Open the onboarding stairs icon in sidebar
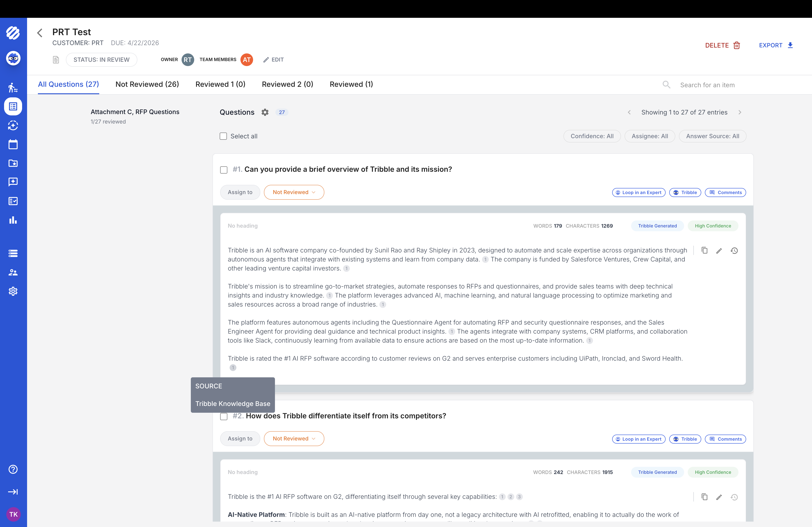 [13, 88]
